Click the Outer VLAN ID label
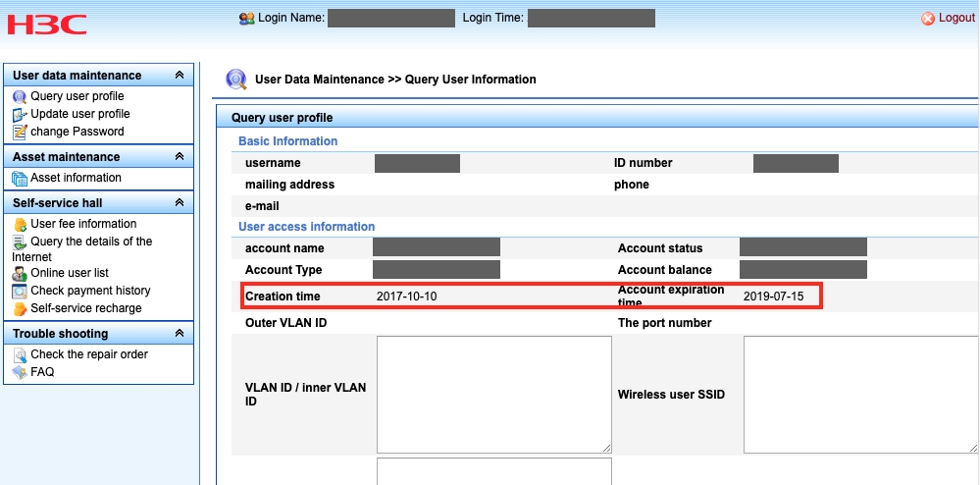The width and height of the screenshot is (980, 485). pos(286,323)
